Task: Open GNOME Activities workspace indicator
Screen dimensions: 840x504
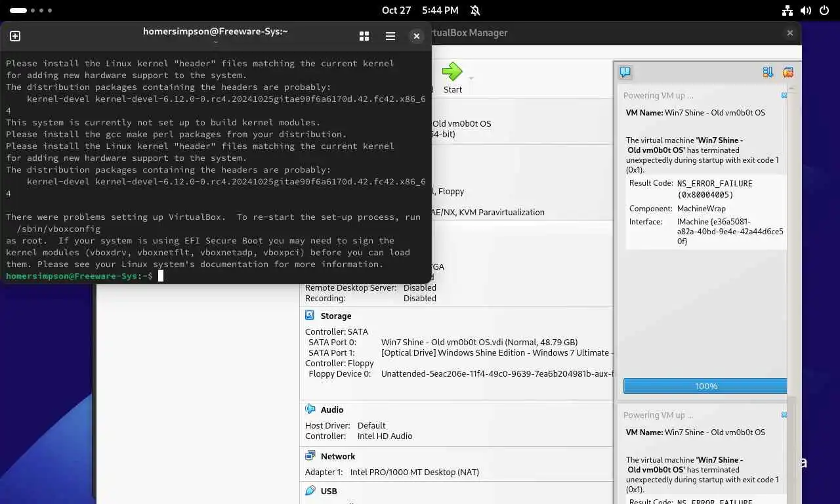Action: pyautogui.click(x=30, y=10)
